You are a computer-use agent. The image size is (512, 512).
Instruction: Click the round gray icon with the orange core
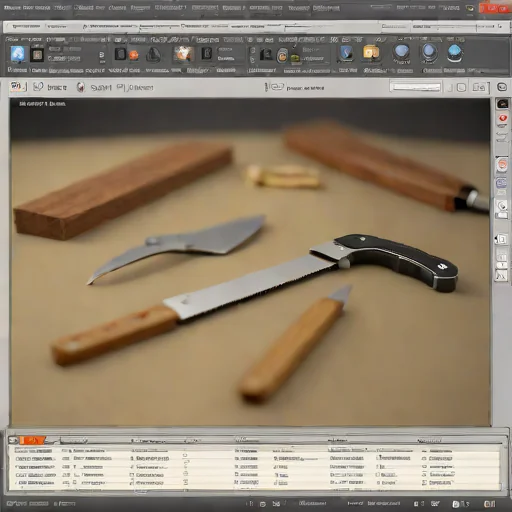pyautogui.click(x=282, y=56)
